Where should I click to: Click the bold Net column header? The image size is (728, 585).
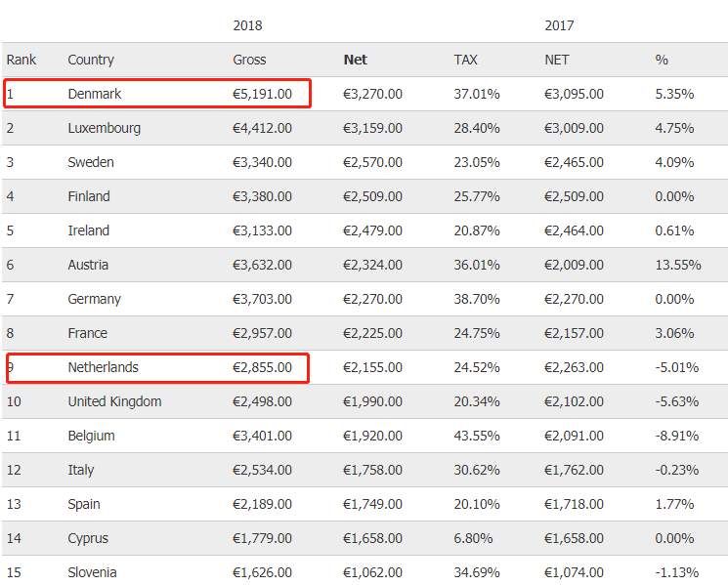(x=356, y=60)
